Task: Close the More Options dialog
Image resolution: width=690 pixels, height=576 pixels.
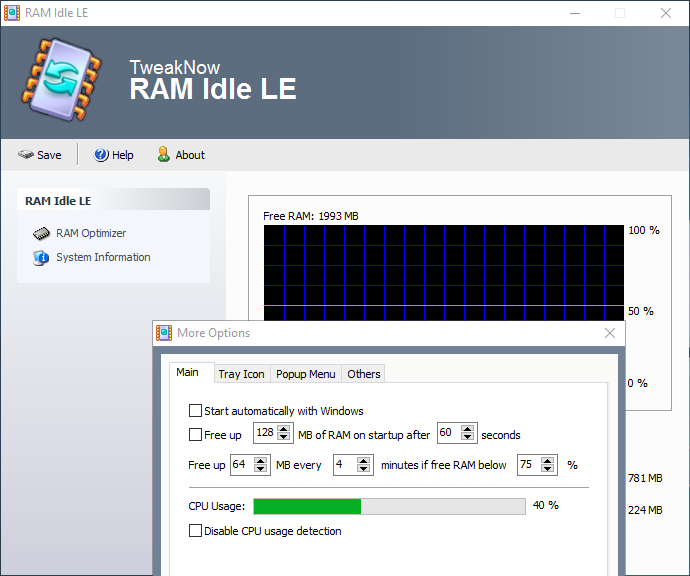Action: [x=610, y=333]
